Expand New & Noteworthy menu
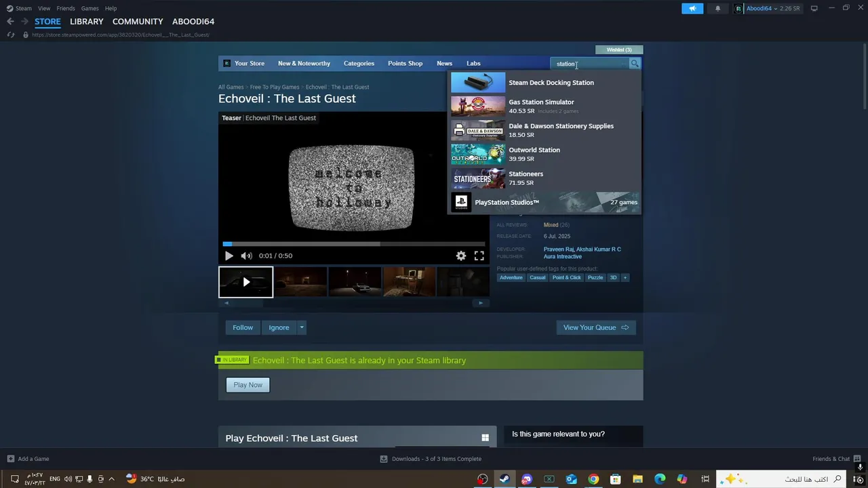 tap(304, 64)
